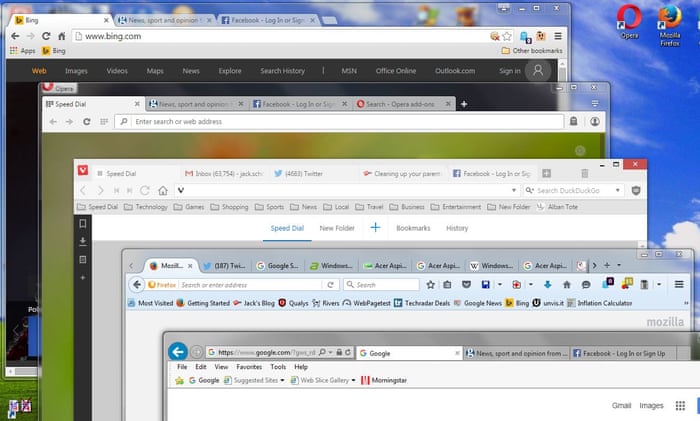
Task: Open Vivaldi's Speed Dial New Folder
Action: coord(337,228)
